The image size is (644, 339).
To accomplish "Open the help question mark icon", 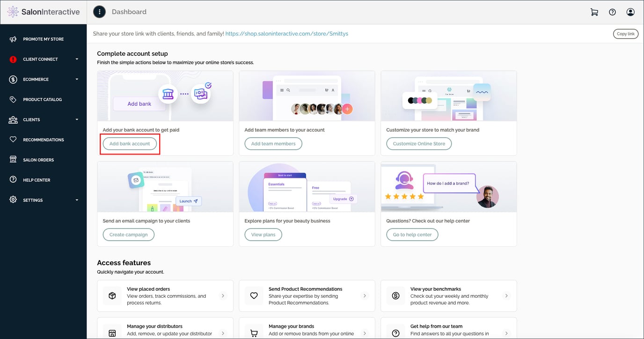I will pyautogui.click(x=612, y=12).
